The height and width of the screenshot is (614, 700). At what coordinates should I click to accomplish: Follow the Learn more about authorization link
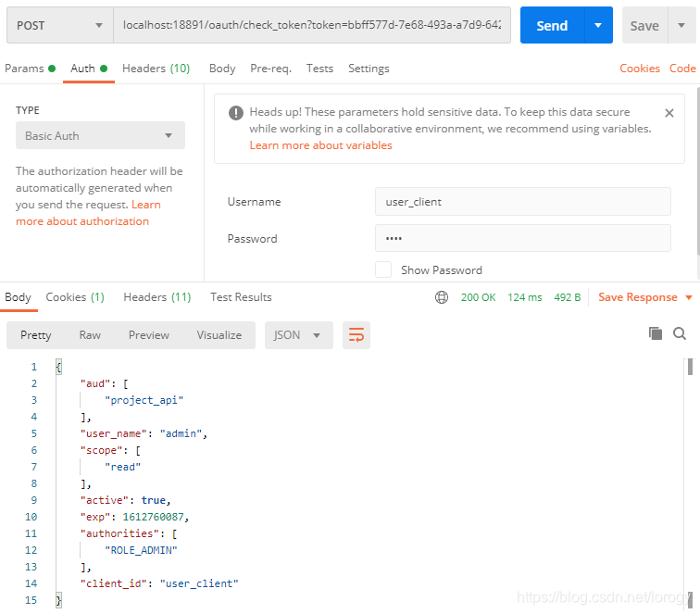(x=88, y=213)
